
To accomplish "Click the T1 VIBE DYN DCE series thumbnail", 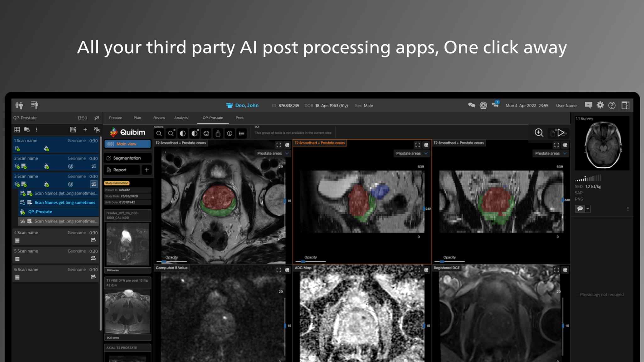I will (x=128, y=312).
